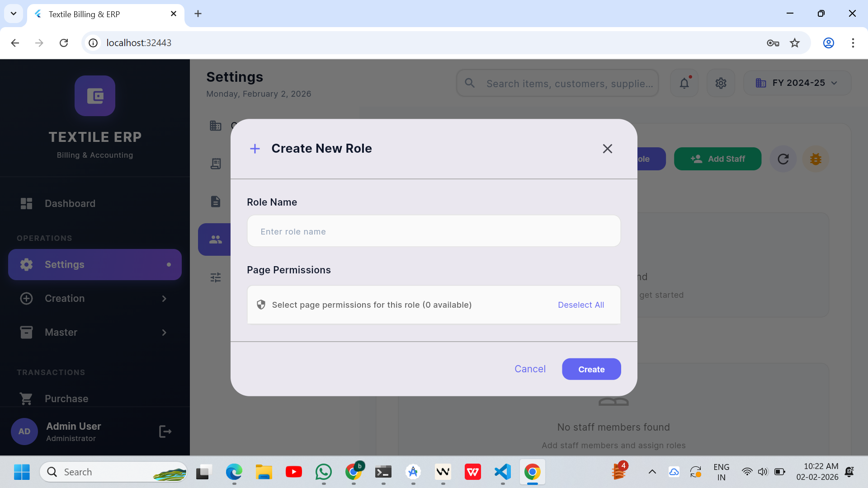This screenshot has height=488, width=868.
Task: Click the orange bug report icon
Action: [x=816, y=159]
